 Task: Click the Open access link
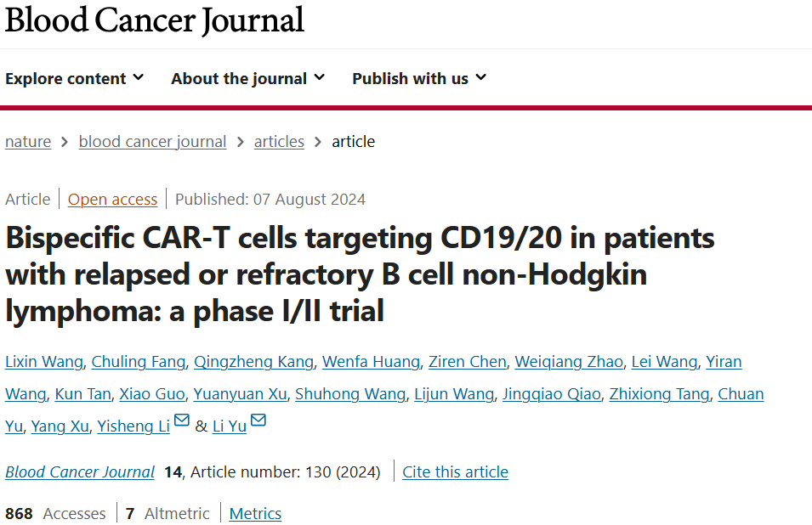pos(112,200)
